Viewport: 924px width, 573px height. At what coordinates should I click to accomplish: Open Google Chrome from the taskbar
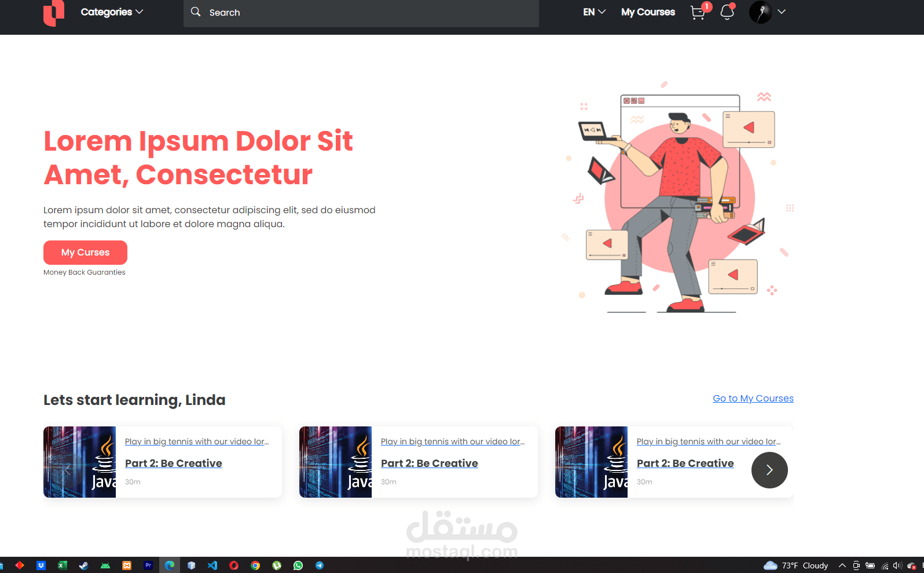(x=255, y=565)
